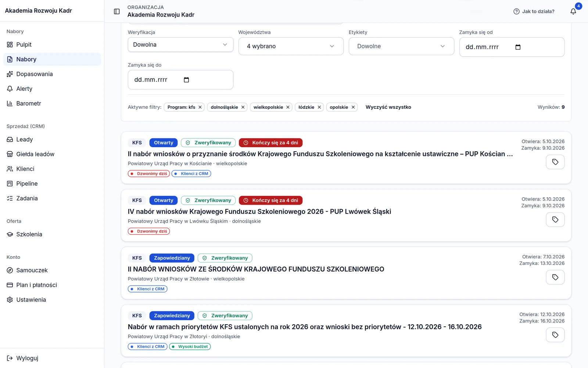Image resolution: width=588 pixels, height=368 pixels.
Task: Open Leady in the CRM section
Action: (x=52, y=139)
